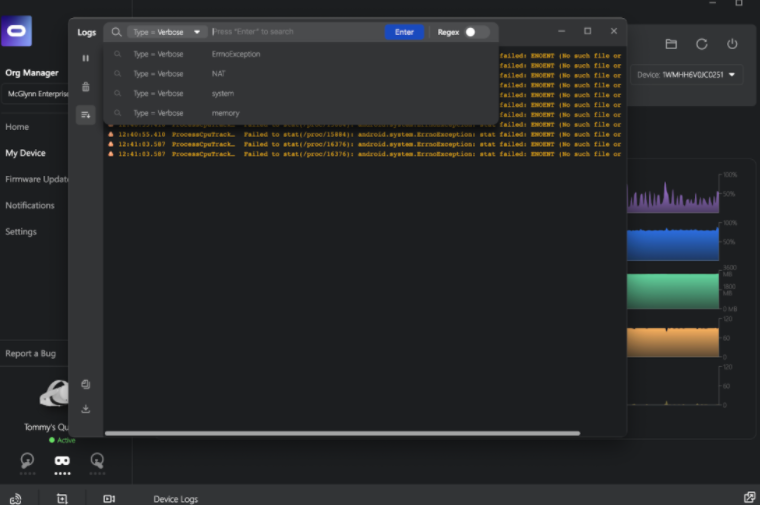Viewport: 760px width, 505px height.
Task: Enable the Regex search toggle
Action: [x=476, y=32]
